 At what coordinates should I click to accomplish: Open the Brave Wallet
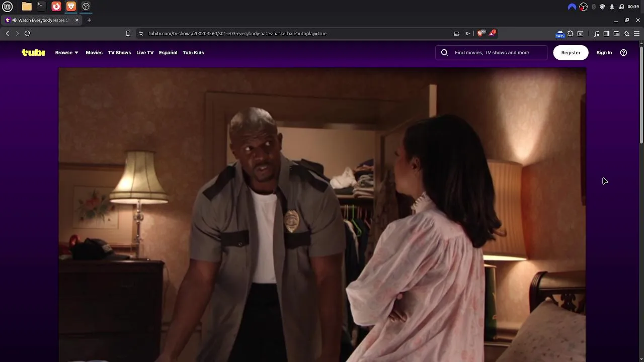pos(616,33)
